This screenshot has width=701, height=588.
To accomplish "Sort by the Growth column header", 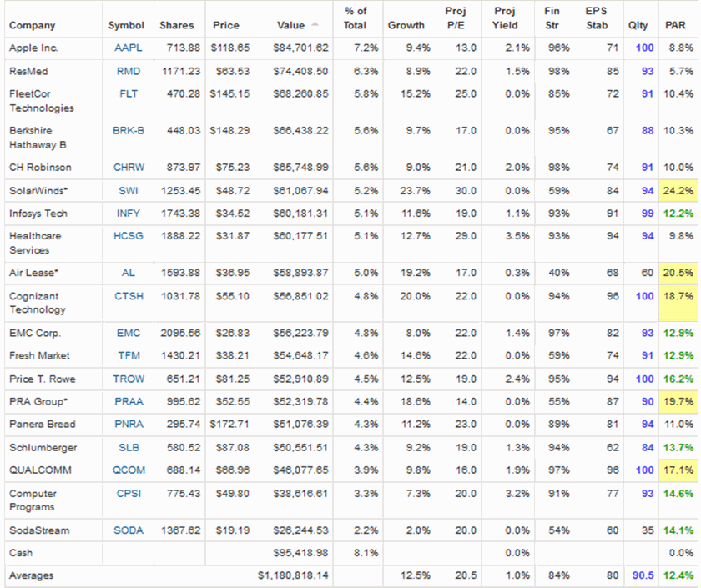I will [x=406, y=26].
